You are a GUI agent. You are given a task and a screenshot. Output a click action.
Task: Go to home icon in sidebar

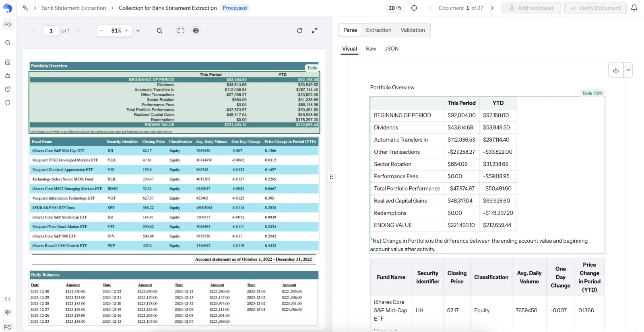coord(8,62)
